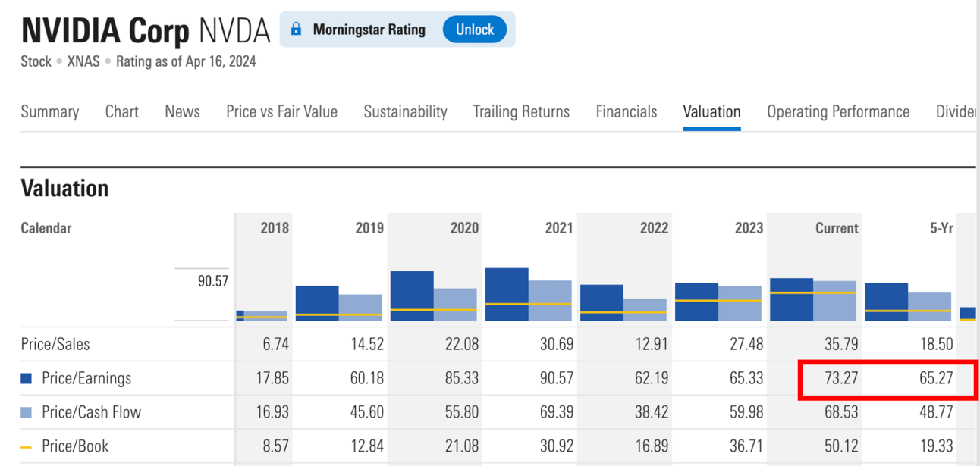980x466 pixels.
Task: Switch to Operating Performance tab
Action: click(838, 111)
